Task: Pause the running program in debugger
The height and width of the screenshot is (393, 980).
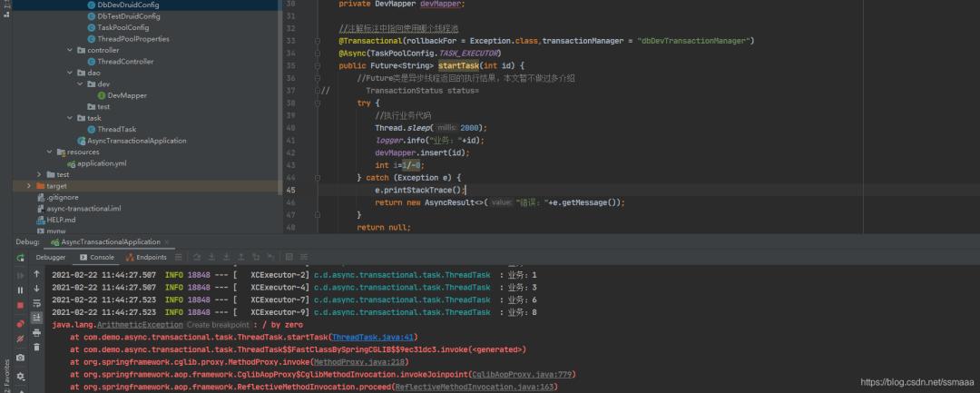Action: [x=20, y=290]
